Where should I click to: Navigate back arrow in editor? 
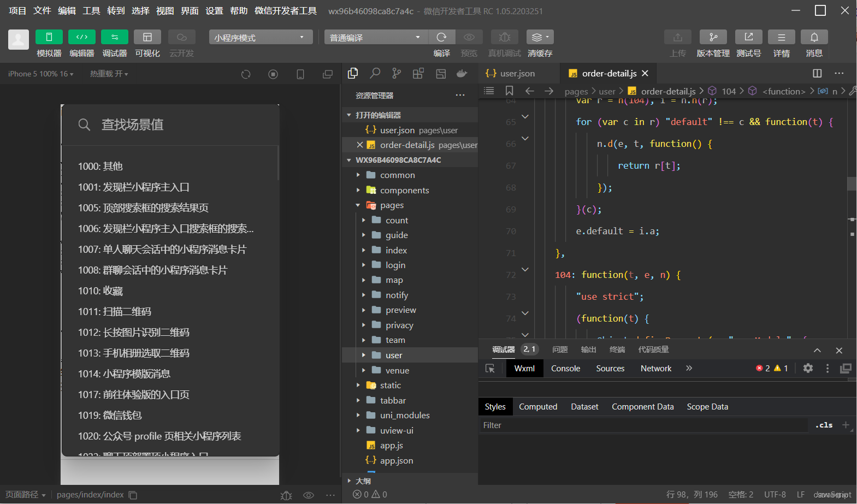coord(529,91)
